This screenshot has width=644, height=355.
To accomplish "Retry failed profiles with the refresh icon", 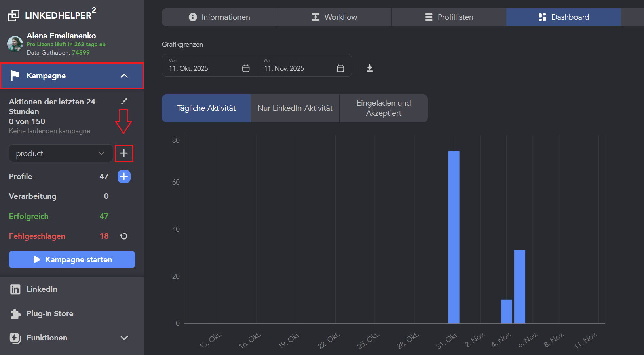I will [124, 236].
